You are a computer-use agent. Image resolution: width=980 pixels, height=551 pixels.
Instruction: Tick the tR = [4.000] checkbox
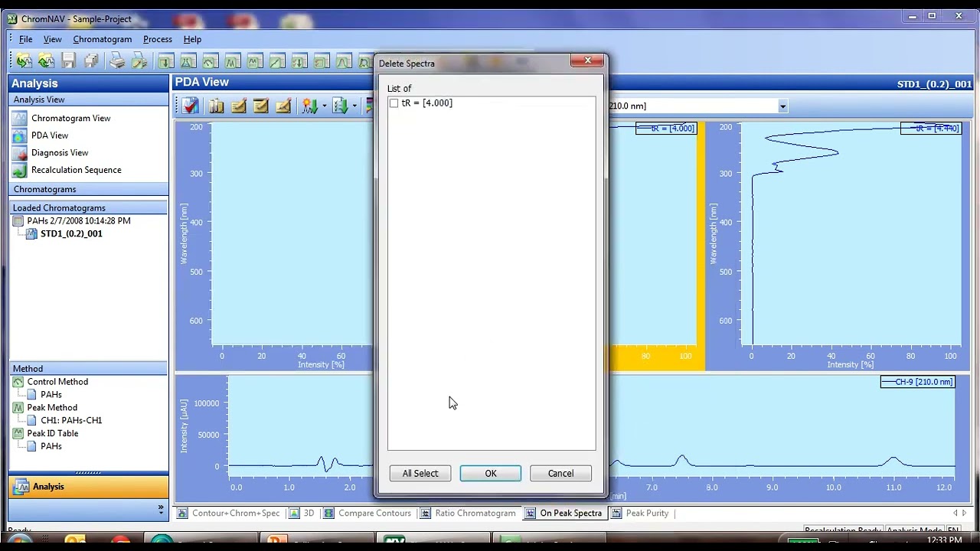pos(394,103)
